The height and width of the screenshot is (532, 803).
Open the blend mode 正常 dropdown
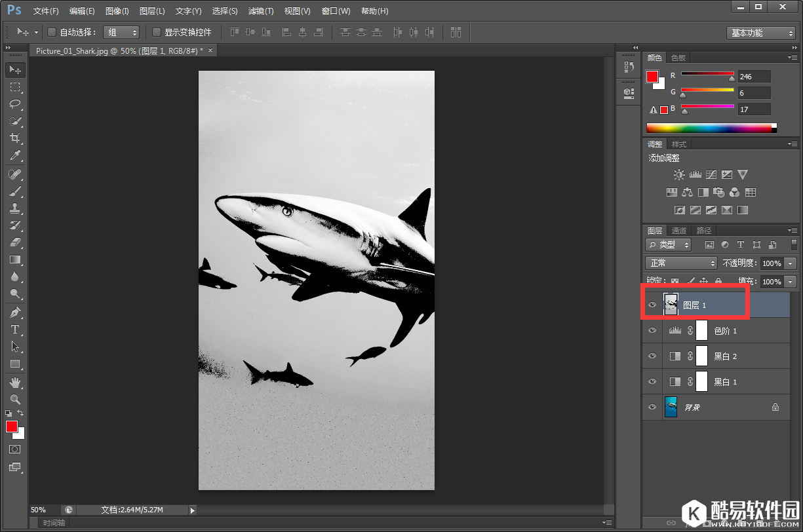(x=681, y=263)
